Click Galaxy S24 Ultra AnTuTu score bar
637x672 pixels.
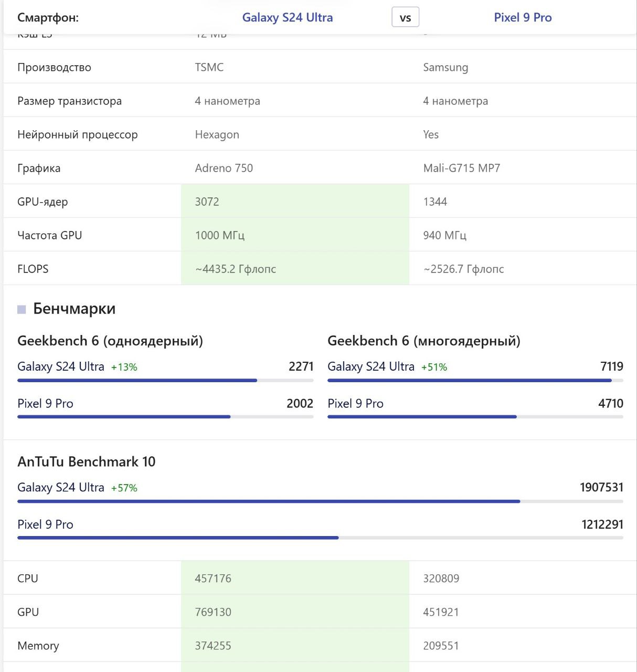(320, 501)
